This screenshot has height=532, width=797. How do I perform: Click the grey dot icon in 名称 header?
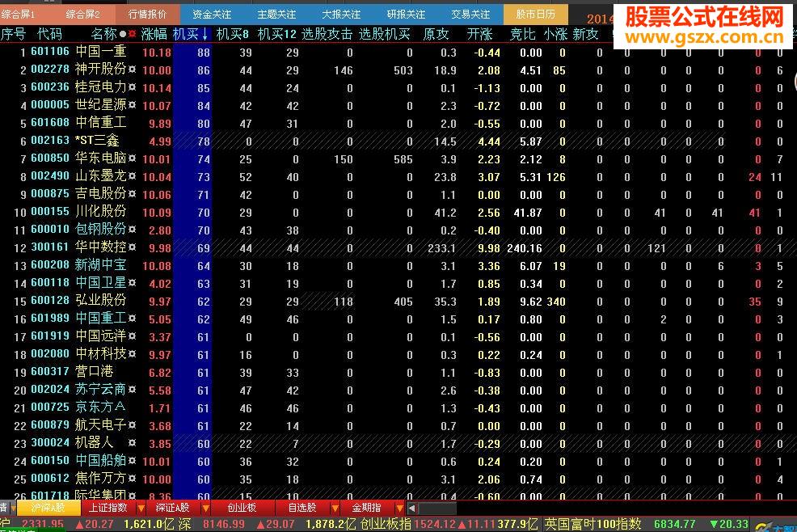point(123,34)
